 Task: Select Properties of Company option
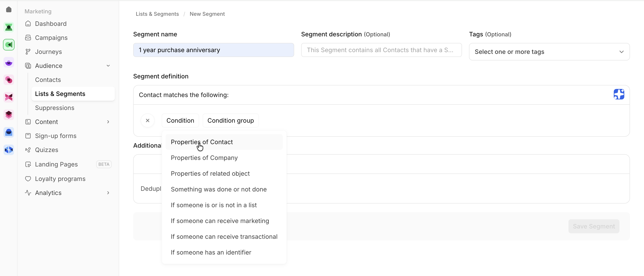tap(204, 158)
